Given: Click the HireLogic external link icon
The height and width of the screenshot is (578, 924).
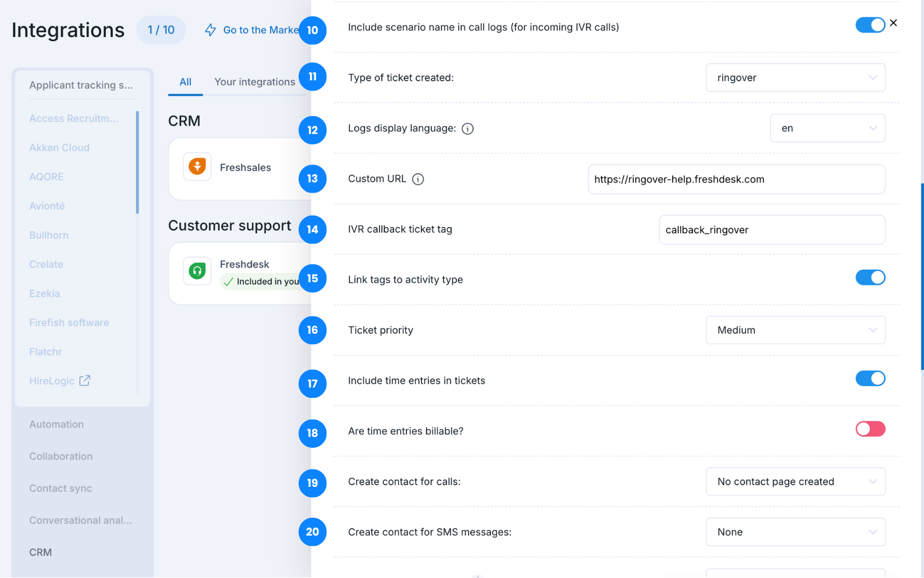Looking at the screenshot, I should pos(85,380).
